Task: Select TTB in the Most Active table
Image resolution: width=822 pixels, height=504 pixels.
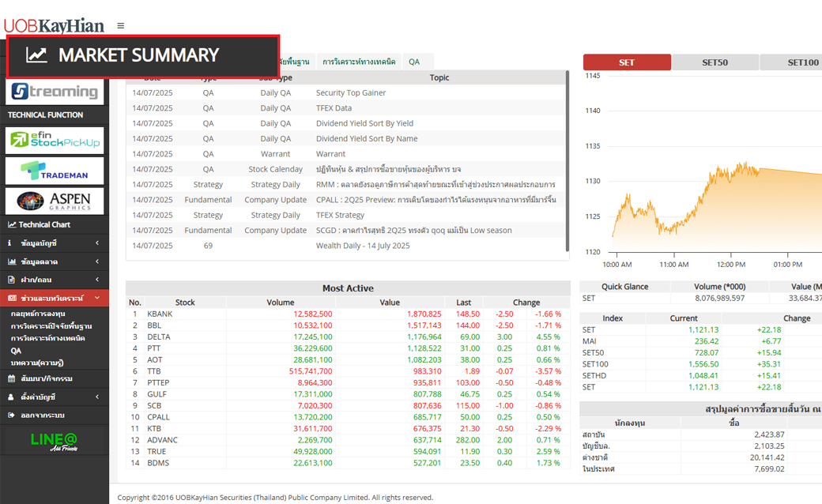Action: pos(153,371)
